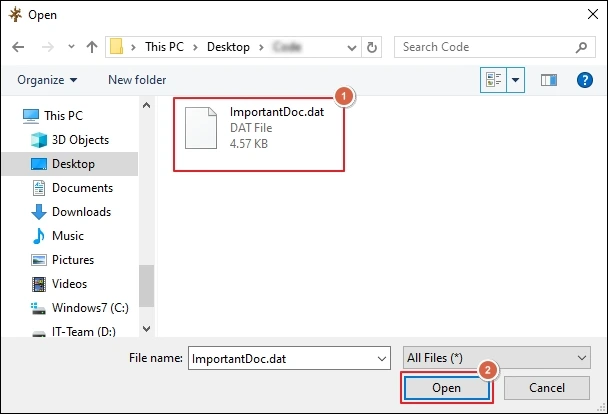The width and height of the screenshot is (608, 414).
Task: Open the recent locations dropdown arrow
Action: [71, 47]
